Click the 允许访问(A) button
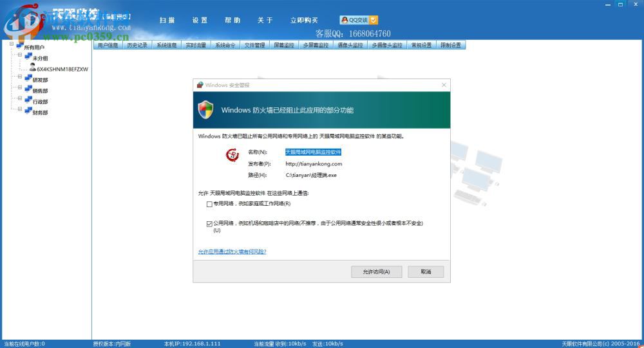This screenshot has height=348, width=644. (377, 271)
